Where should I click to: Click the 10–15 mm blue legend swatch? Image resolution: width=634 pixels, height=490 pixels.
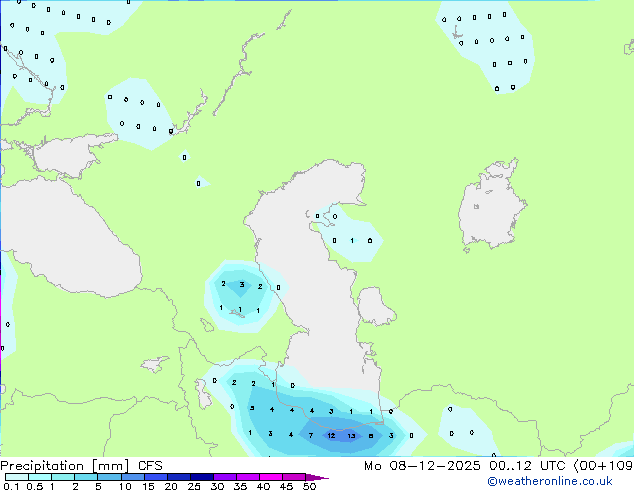coord(132,477)
